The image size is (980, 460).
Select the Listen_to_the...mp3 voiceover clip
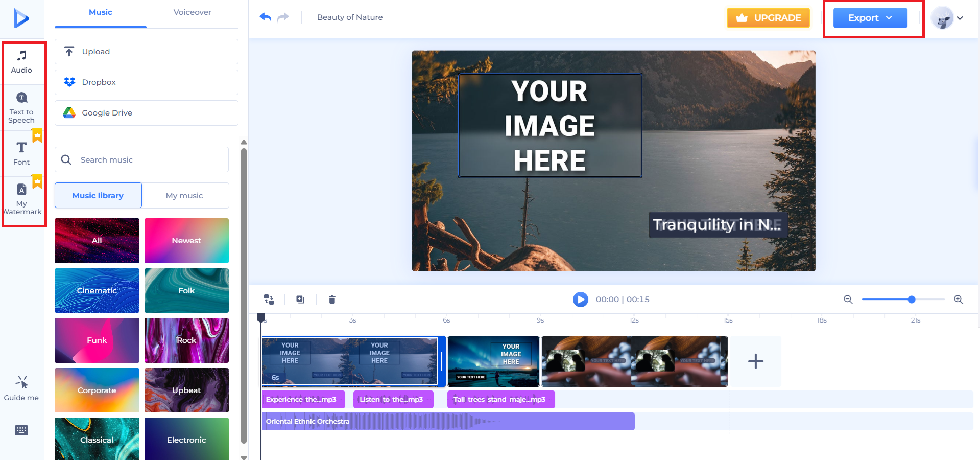[x=393, y=400]
